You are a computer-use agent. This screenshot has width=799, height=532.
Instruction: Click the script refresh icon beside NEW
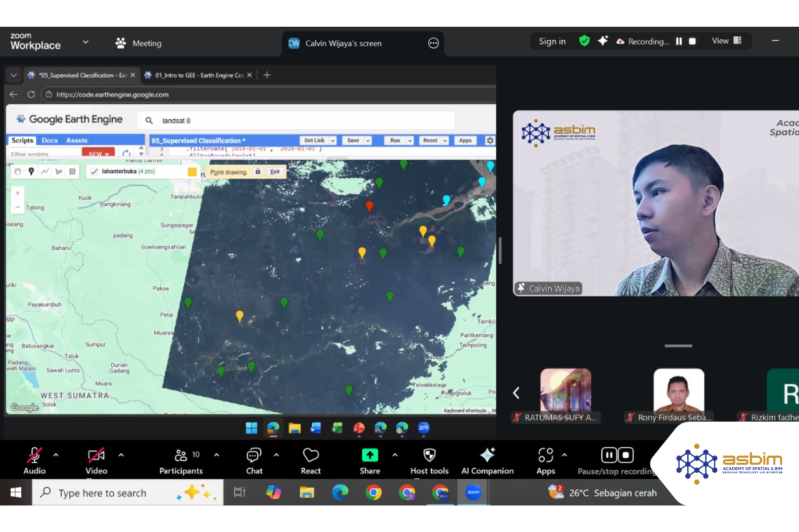[x=126, y=153]
